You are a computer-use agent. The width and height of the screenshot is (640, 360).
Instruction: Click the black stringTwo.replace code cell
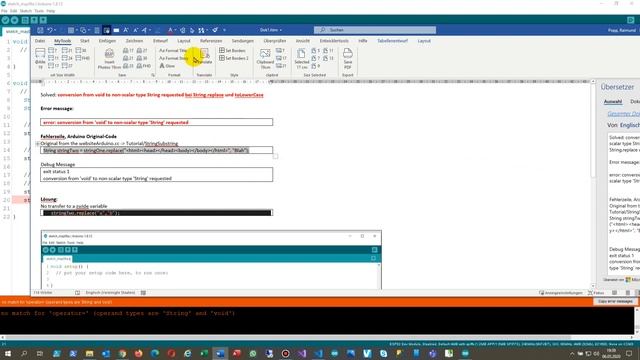point(156,213)
